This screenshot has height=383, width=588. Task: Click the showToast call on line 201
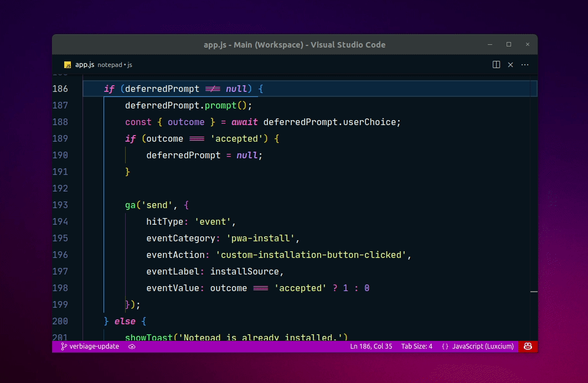(149, 337)
